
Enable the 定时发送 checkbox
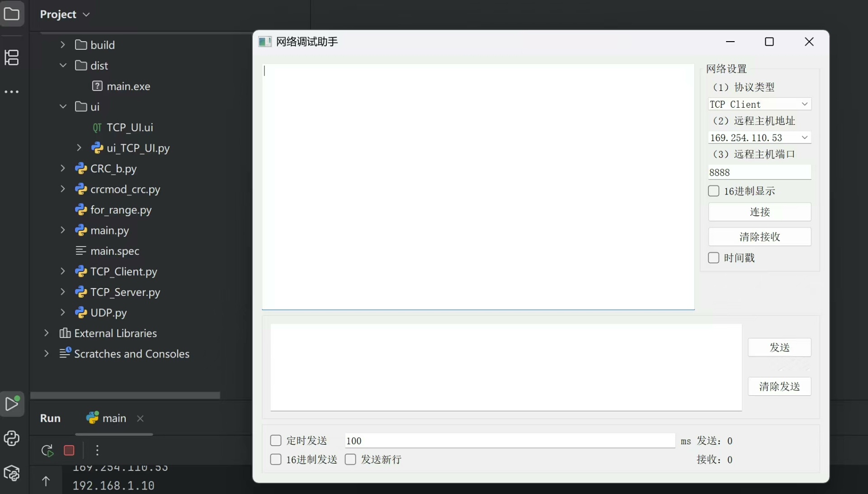click(x=275, y=441)
